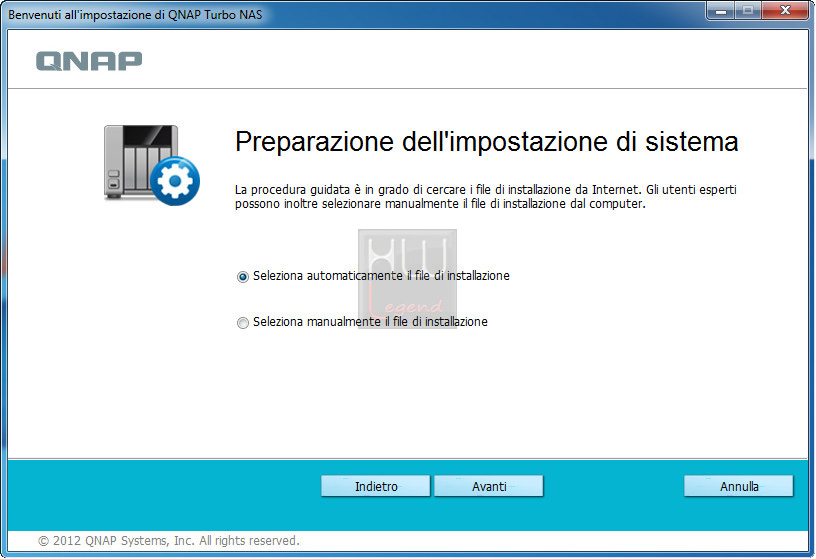Close the QNAP Turbo NAS window
This screenshot has height=559, width=816.
[785, 11]
